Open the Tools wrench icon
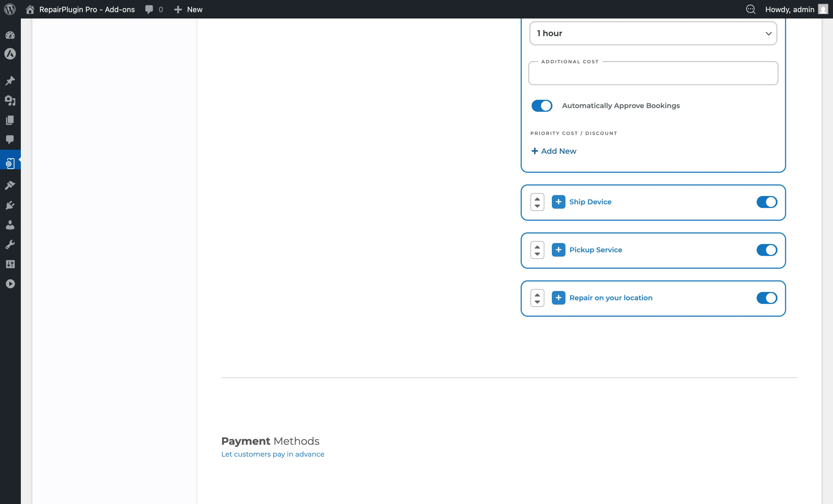The image size is (833, 504). tap(10, 244)
